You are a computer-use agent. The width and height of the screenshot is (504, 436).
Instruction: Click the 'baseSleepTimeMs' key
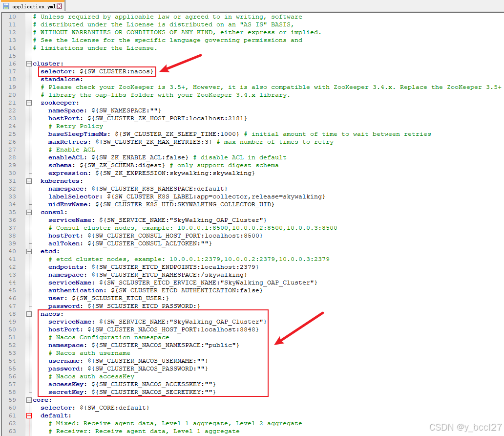[77, 134]
